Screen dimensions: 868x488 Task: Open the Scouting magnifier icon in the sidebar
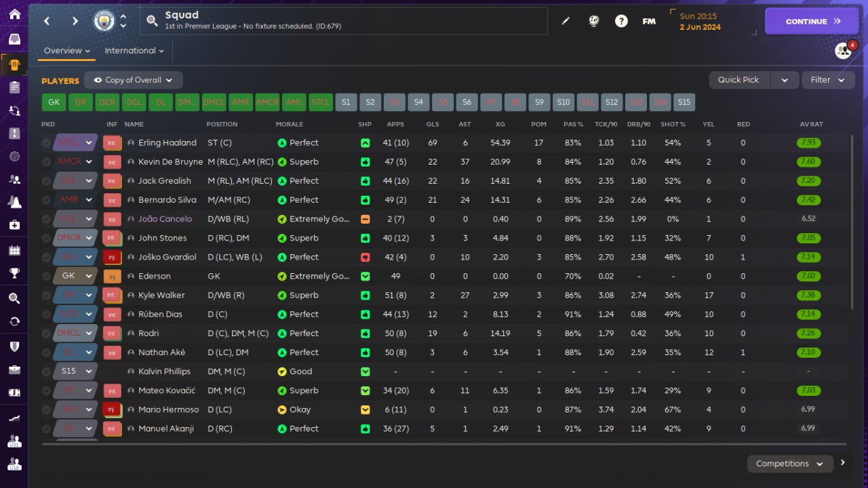[x=14, y=298]
